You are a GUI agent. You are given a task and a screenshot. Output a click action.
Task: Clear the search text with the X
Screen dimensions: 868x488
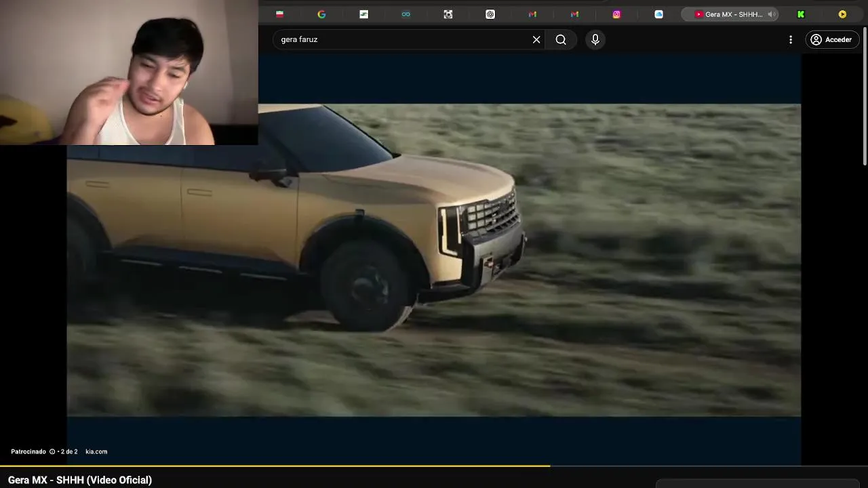(x=536, y=39)
